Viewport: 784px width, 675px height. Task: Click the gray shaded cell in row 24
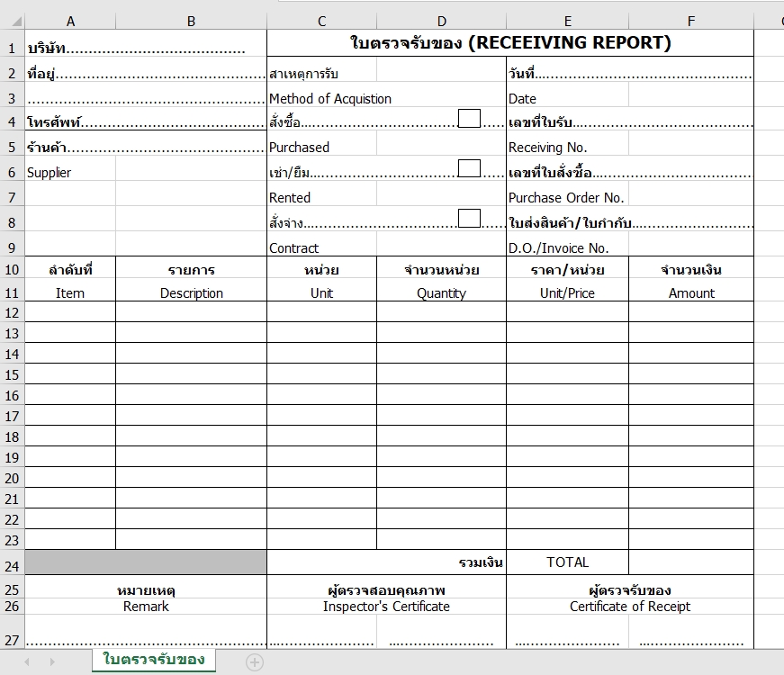click(x=146, y=562)
